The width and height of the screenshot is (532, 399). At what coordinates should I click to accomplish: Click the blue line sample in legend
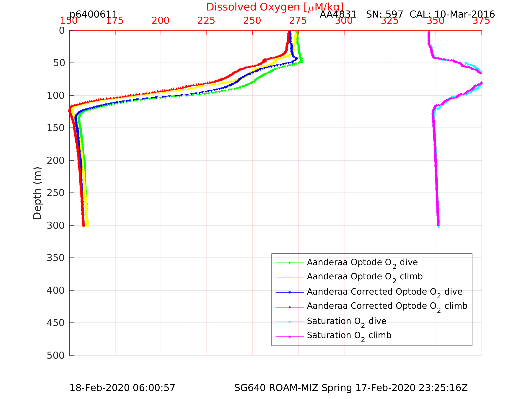(x=290, y=293)
